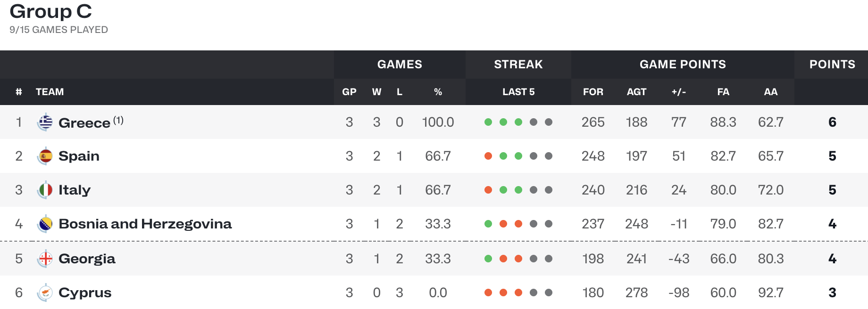This screenshot has width=868, height=309.
Task: Click the Group C heading
Action: tap(50, 11)
